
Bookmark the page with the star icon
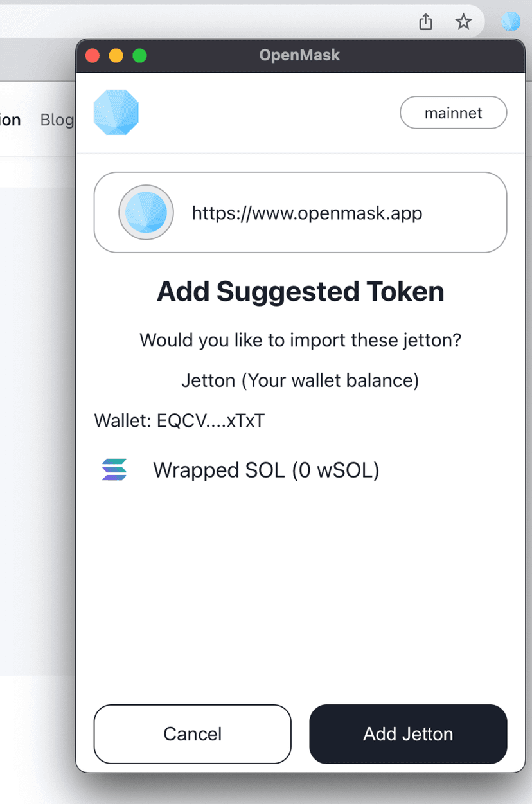(463, 22)
